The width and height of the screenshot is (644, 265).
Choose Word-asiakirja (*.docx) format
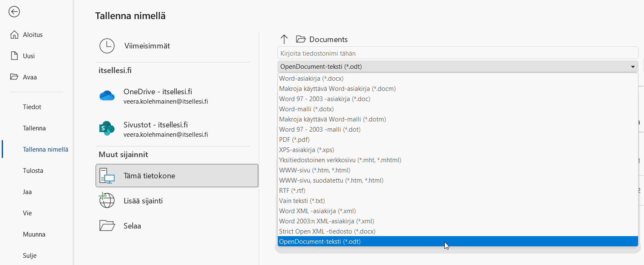point(458,79)
